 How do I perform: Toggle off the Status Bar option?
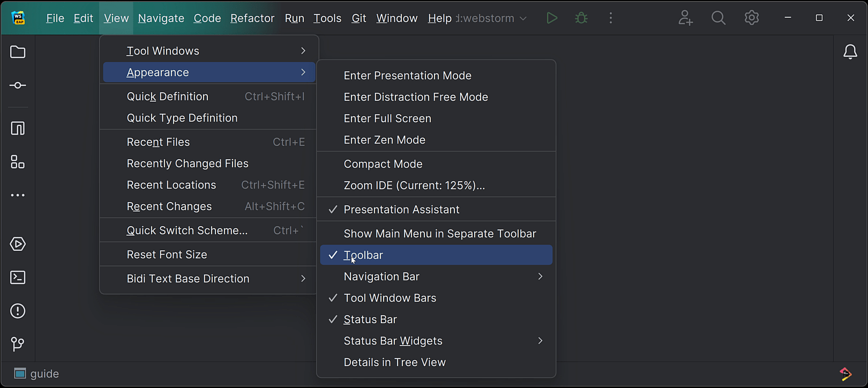click(370, 319)
